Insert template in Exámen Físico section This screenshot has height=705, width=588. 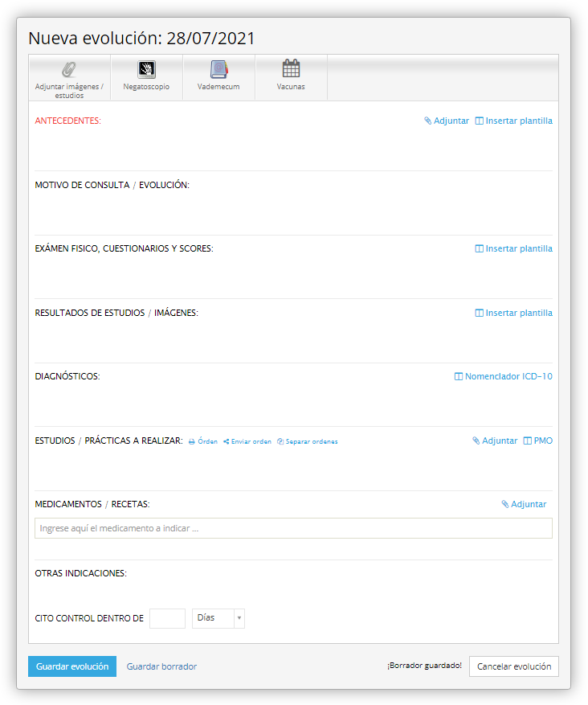point(514,248)
